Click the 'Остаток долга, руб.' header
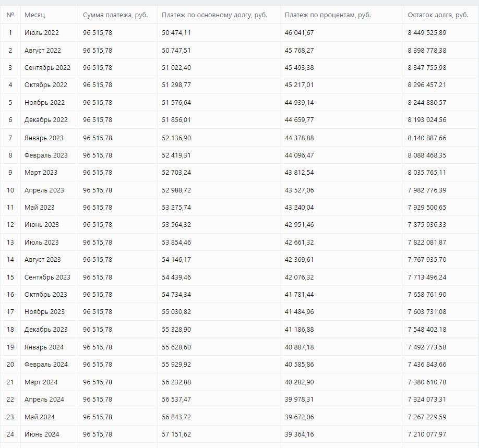 click(x=438, y=15)
